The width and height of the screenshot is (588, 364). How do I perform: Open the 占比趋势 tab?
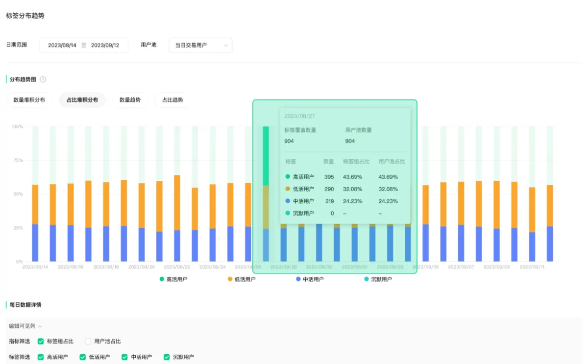point(172,100)
